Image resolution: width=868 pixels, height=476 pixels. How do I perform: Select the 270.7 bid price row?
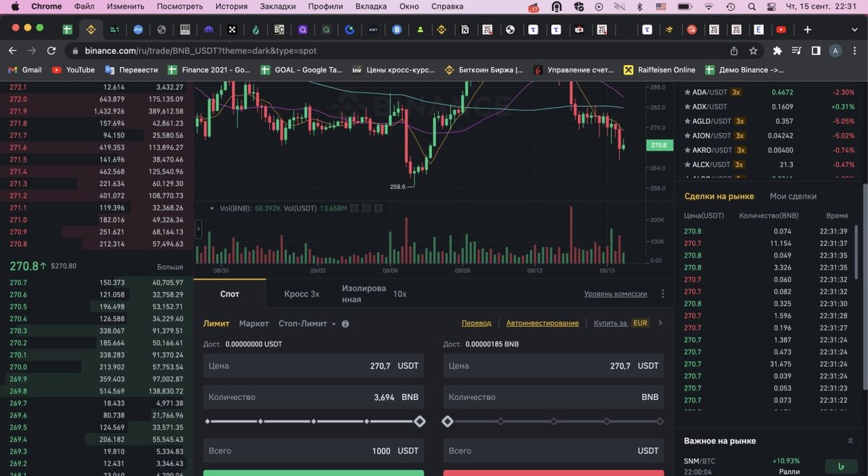(97, 283)
